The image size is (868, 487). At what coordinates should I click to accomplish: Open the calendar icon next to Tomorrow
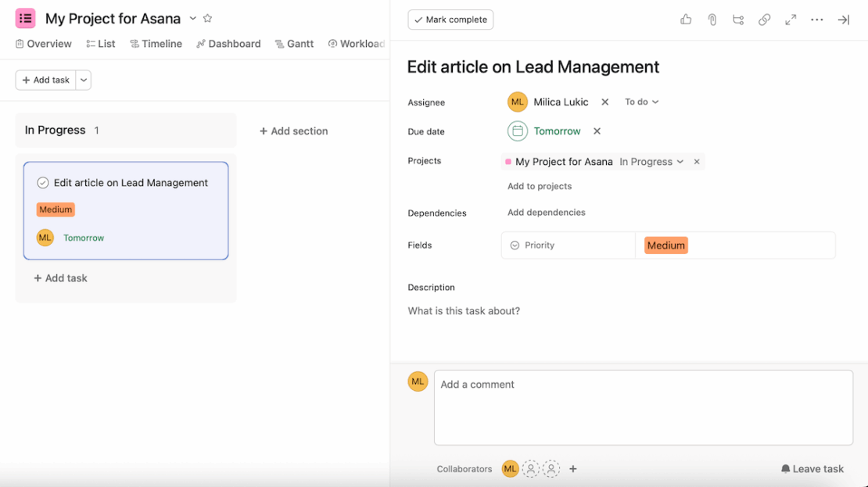tap(517, 131)
